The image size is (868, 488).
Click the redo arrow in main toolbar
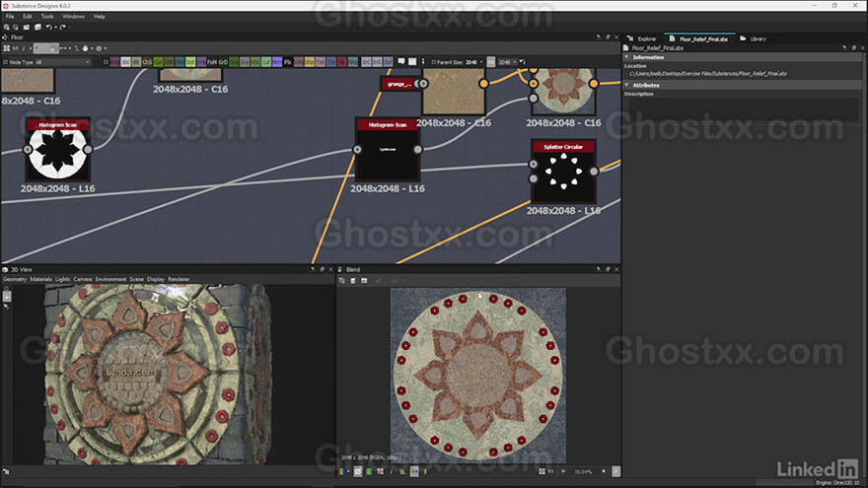62,27
